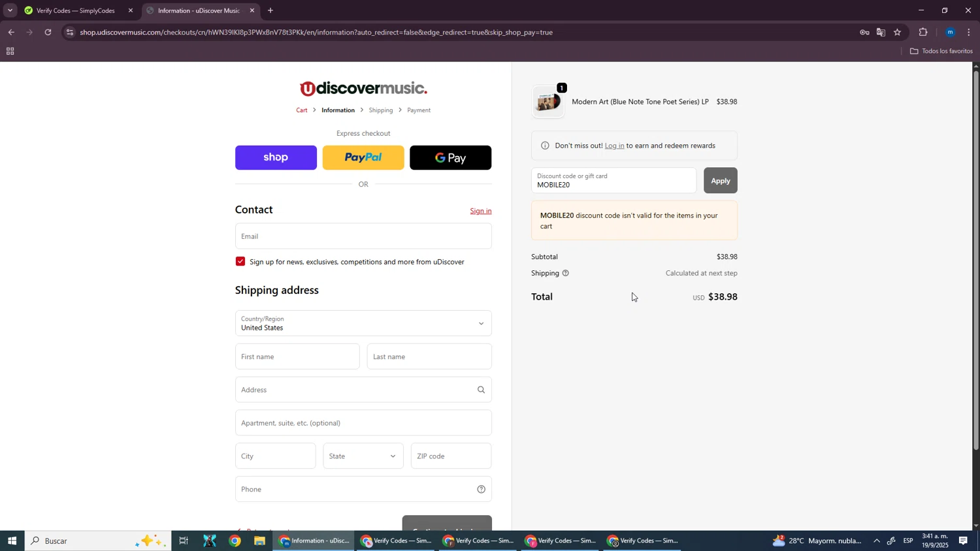Screen dimensions: 980x551
Task: Open the clock showing 3:41 a. m.
Action: (936, 541)
